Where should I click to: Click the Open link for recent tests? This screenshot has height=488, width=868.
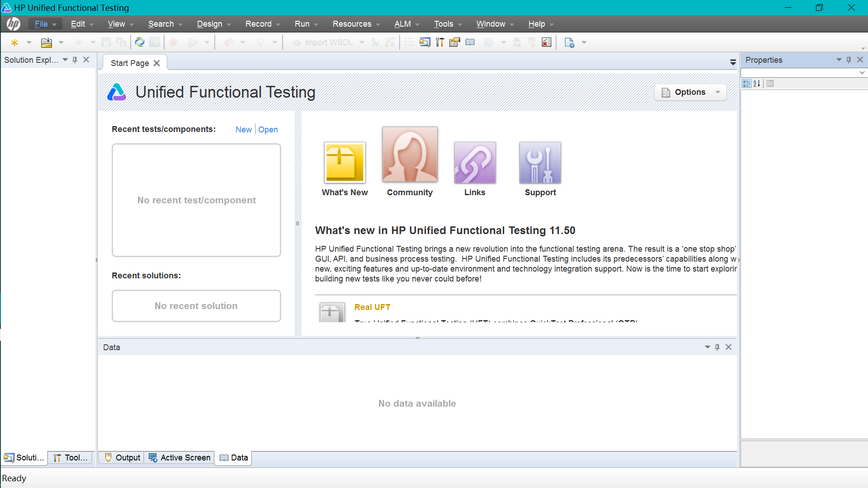coord(268,130)
